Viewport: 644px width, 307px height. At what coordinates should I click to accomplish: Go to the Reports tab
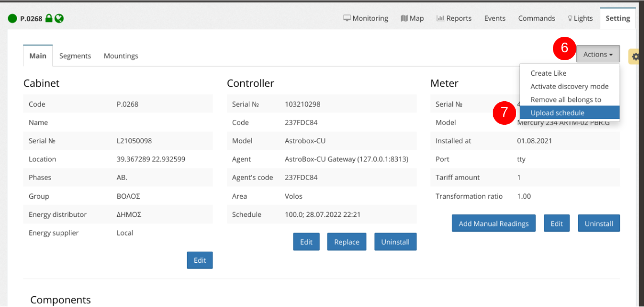[454, 18]
